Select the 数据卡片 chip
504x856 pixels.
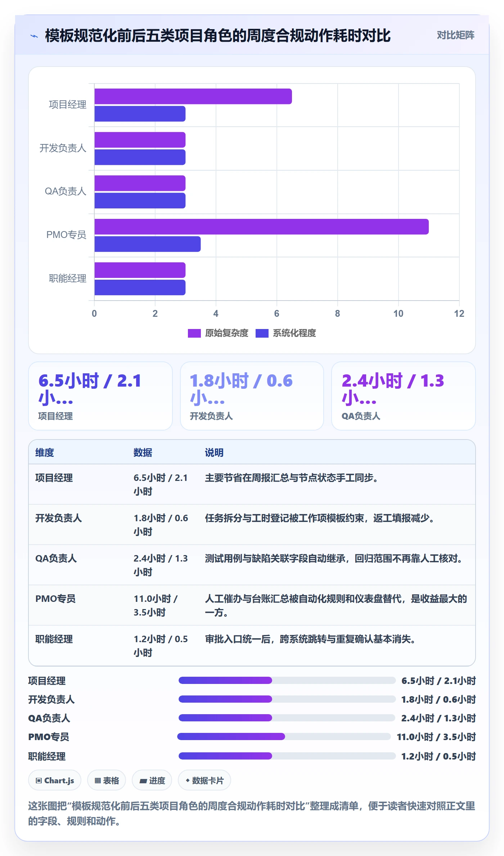tap(204, 780)
